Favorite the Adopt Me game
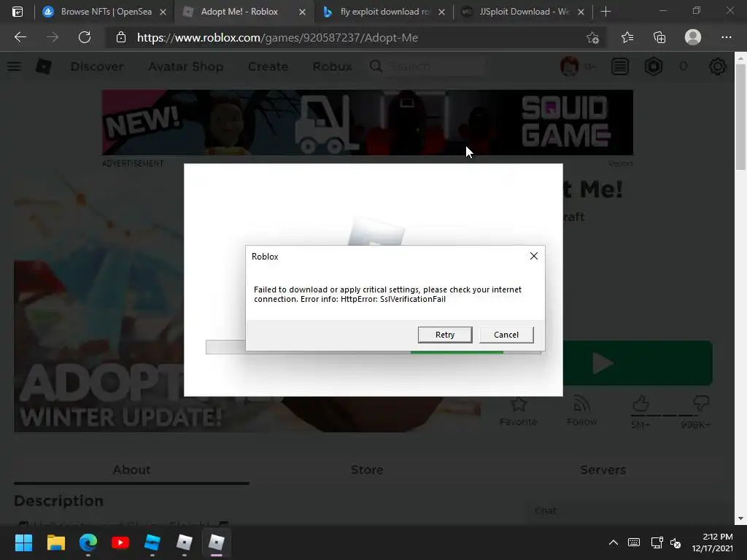This screenshot has width=747, height=560. point(519,411)
